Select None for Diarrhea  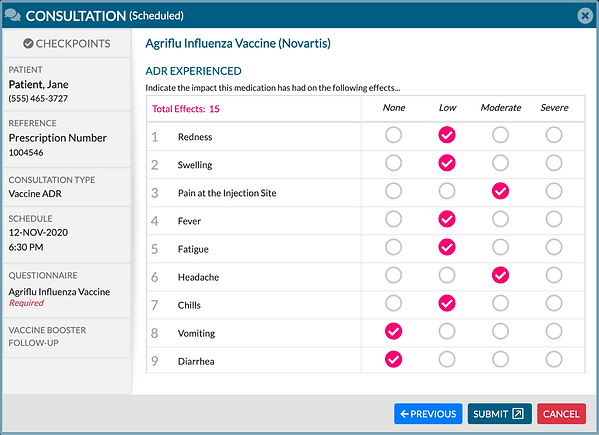pos(393,359)
